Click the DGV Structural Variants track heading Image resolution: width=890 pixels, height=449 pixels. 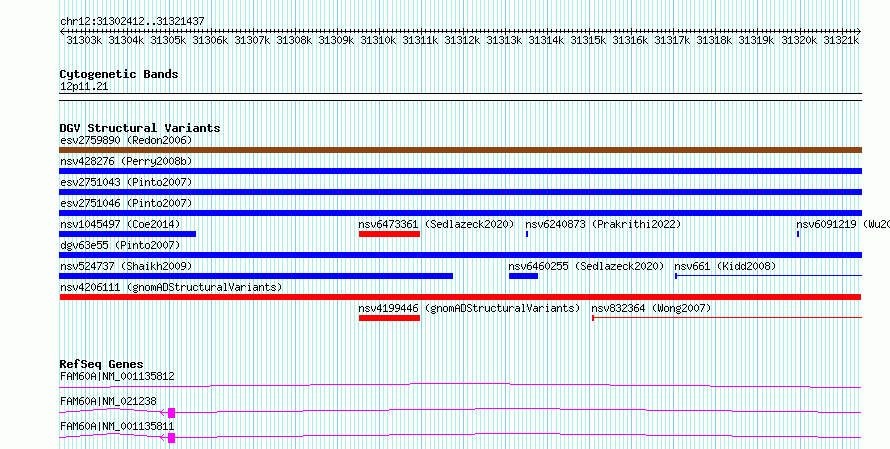tap(140, 128)
